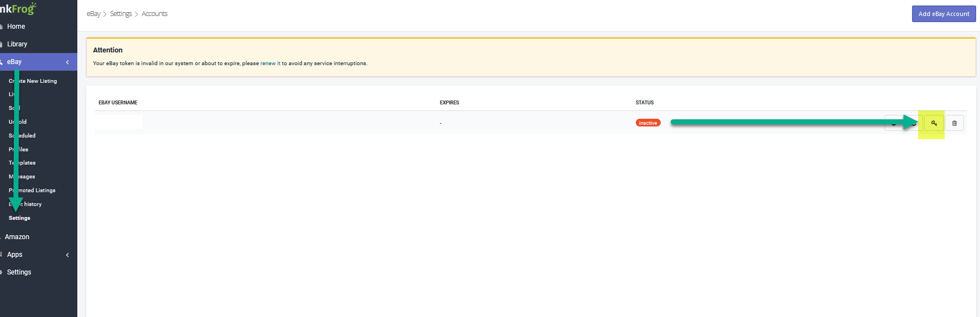This screenshot has height=317, width=980.
Task: Click EBAY USERNAME column header
Action: click(x=118, y=103)
